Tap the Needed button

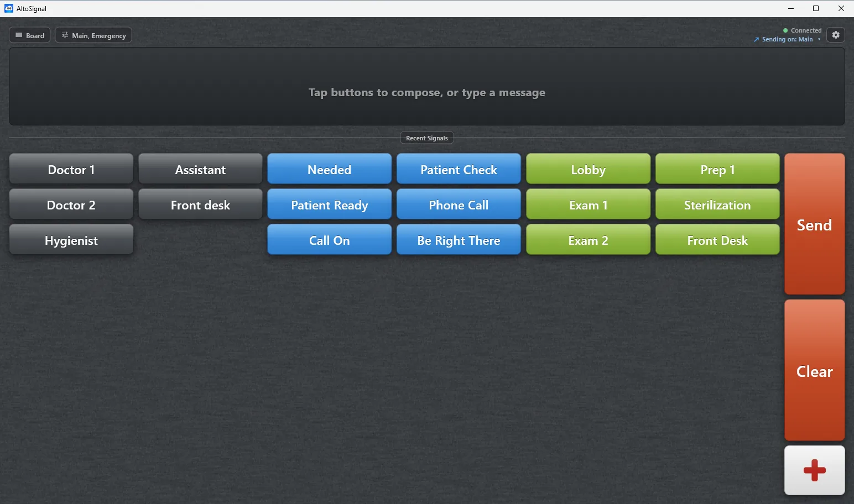330,169
